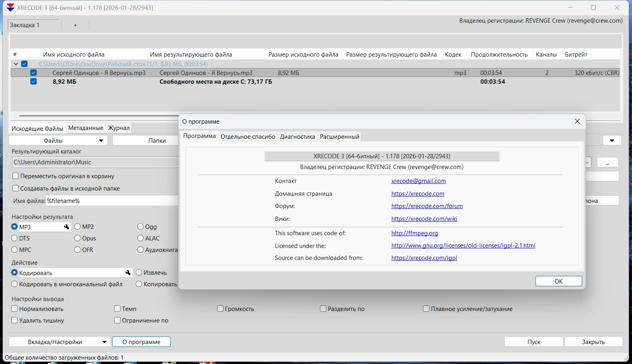Switch to the Журнал tab

(x=119, y=128)
